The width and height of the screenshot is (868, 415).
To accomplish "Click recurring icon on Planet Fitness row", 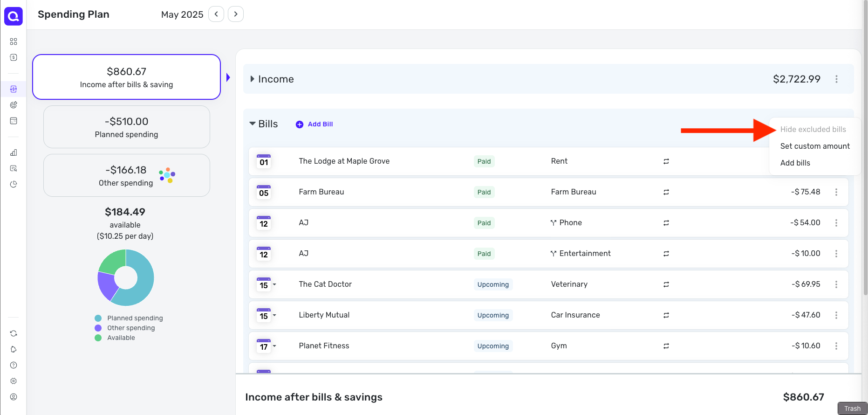I will point(666,346).
